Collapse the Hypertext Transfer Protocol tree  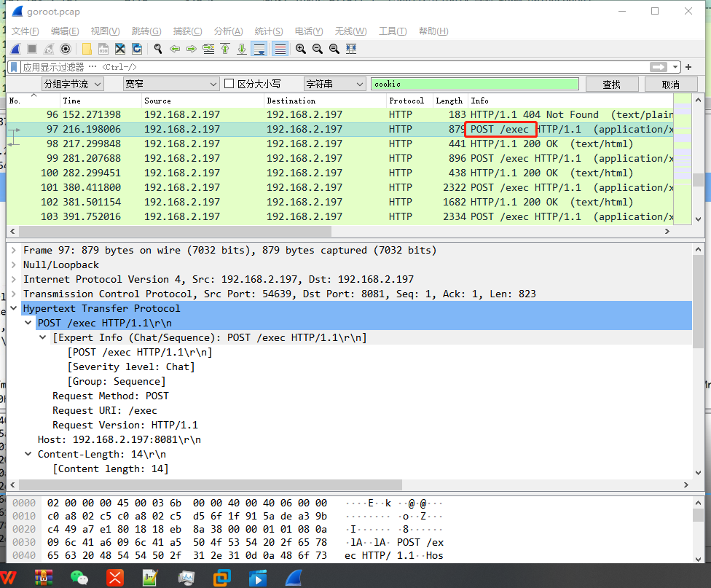coord(14,308)
